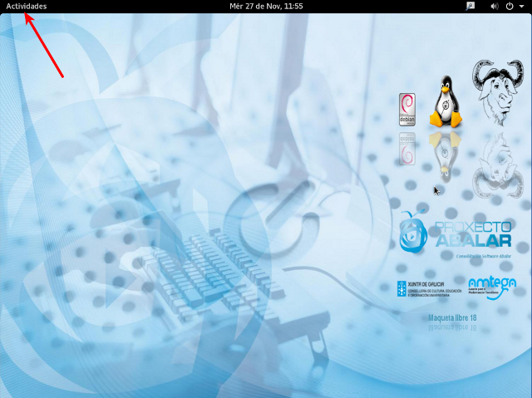The height and width of the screenshot is (398, 532).
Task: Click the Maqueta libre 18 label
Action: coord(452,318)
